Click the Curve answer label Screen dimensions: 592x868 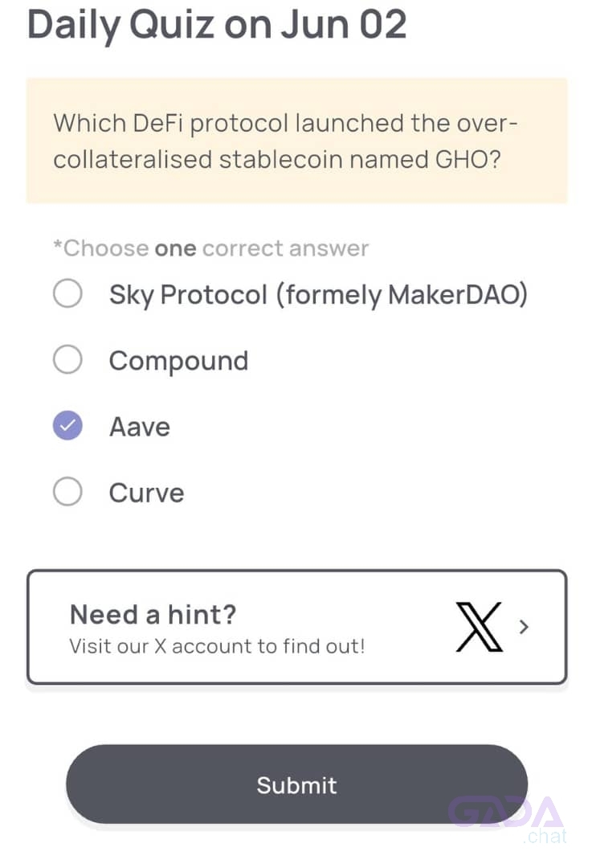click(x=147, y=493)
